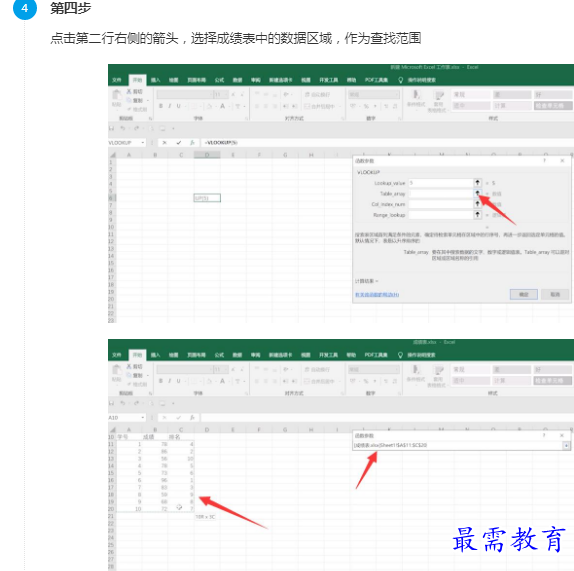
Task: Click the expand dialog icon in the collapsed range box
Action: [x=566, y=445]
